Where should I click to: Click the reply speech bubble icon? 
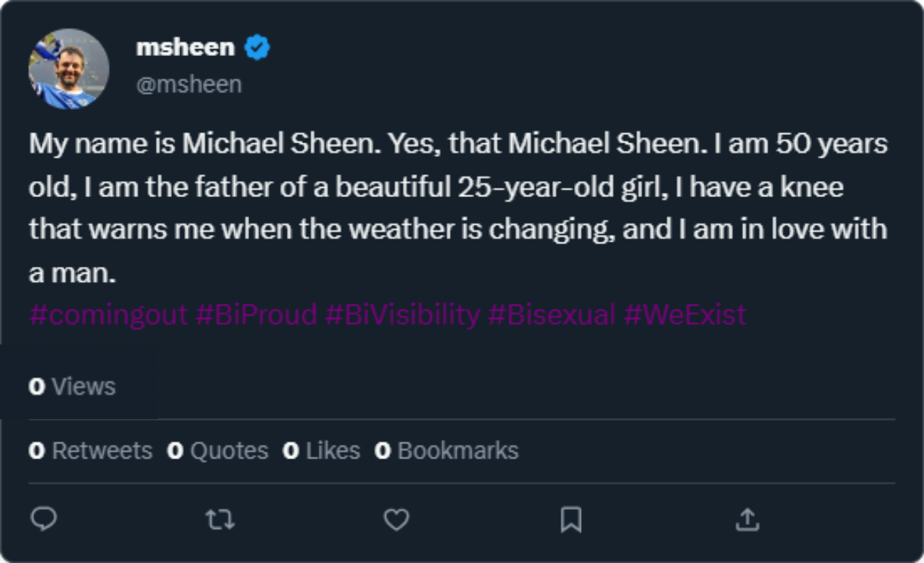44,519
